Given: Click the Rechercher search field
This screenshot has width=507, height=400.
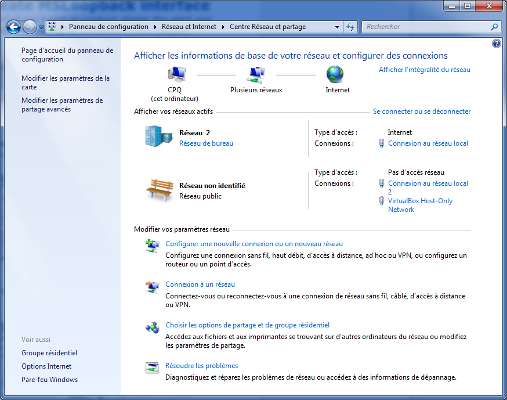Looking at the screenshot, I should (x=427, y=27).
